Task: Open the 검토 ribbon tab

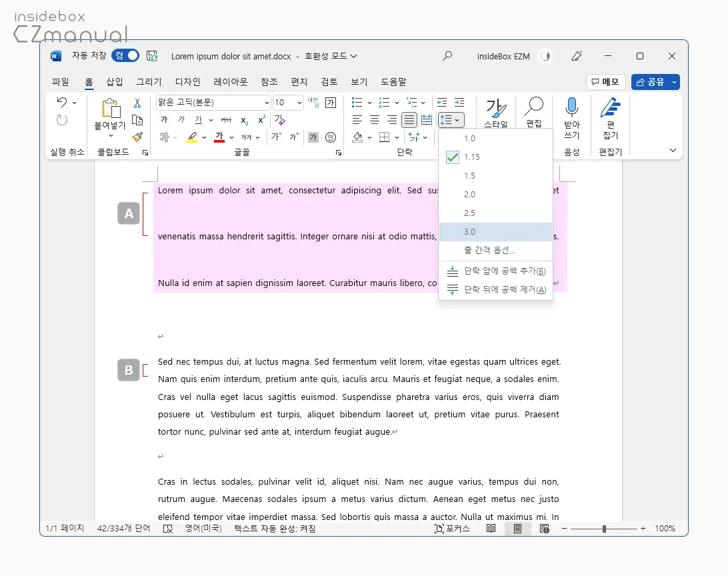Action: point(329,82)
